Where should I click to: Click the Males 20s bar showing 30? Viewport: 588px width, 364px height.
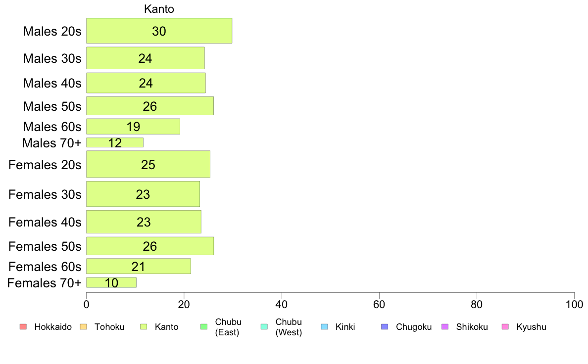159,31
